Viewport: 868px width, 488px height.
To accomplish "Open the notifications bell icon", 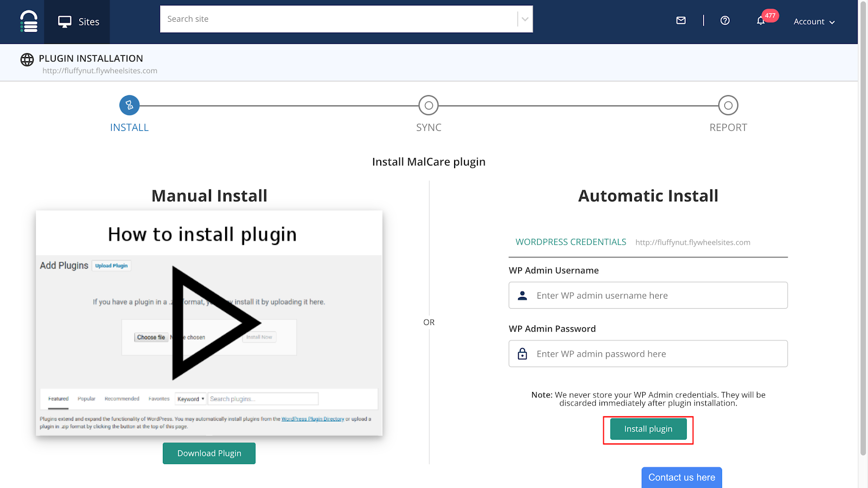I will [761, 21].
